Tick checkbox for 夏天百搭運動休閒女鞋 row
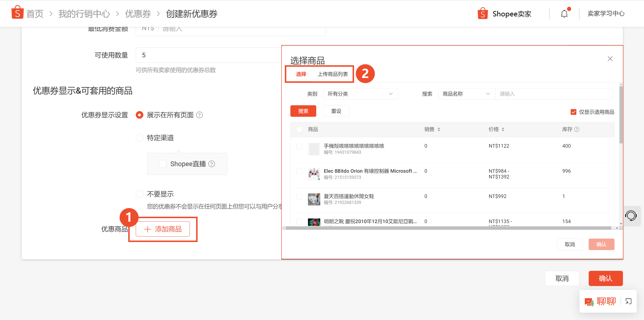This screenshot has width=644, height=320. click(299, 197)
